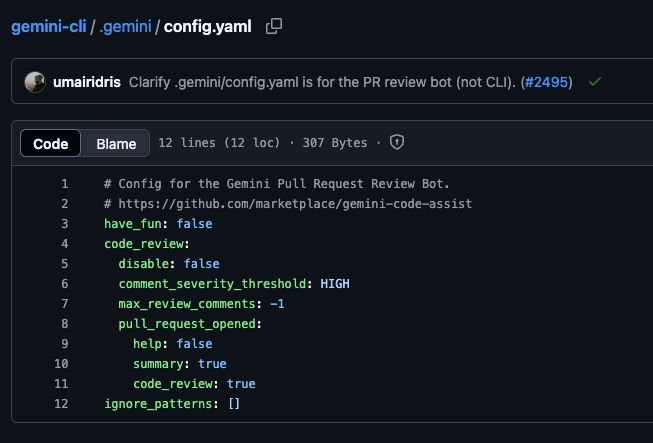Click the pull_request_opened key

click(187, 324)
